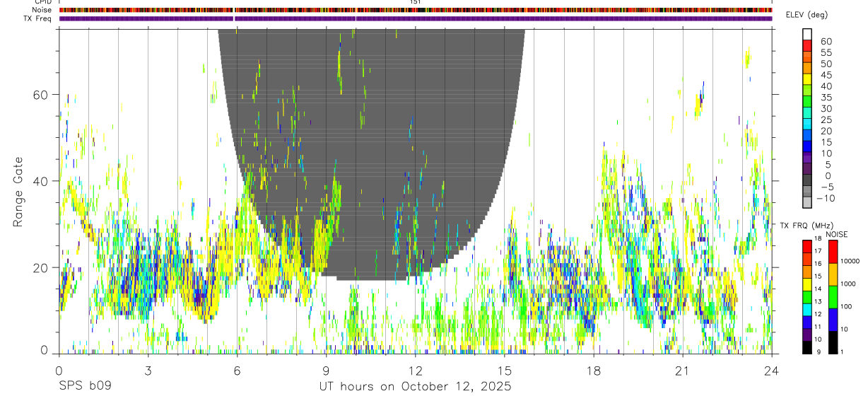Click the blue segment of NOISE color bar
Viewport: 868px width, 401px height.
(x=833, y=320)
